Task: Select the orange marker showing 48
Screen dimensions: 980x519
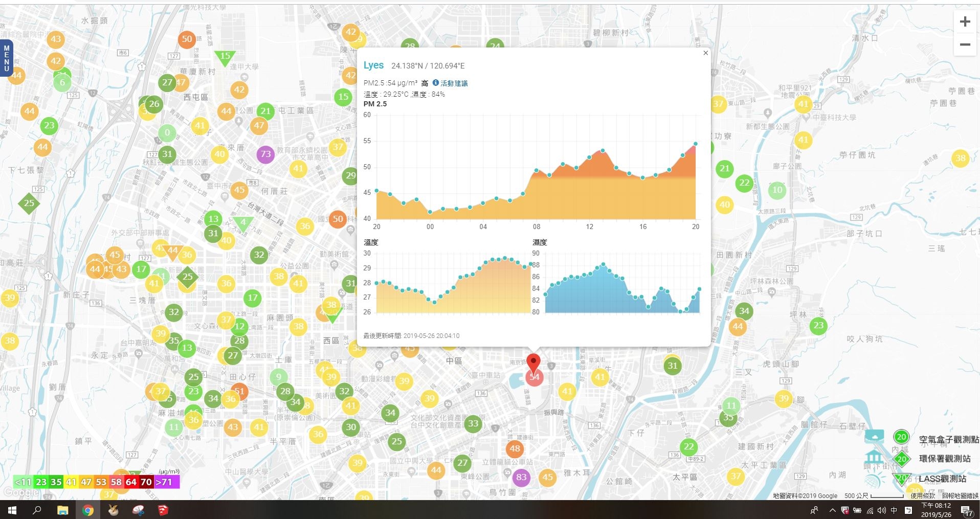Action: 515,449
